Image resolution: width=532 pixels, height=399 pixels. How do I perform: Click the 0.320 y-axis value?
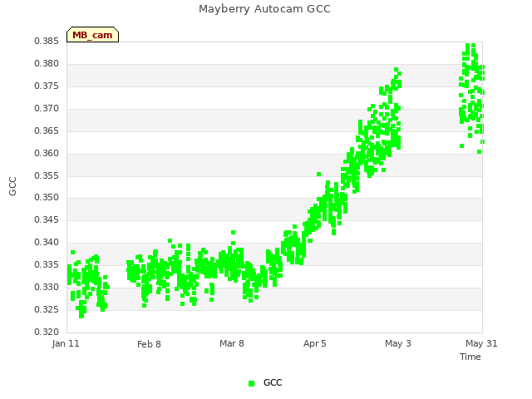47,332
